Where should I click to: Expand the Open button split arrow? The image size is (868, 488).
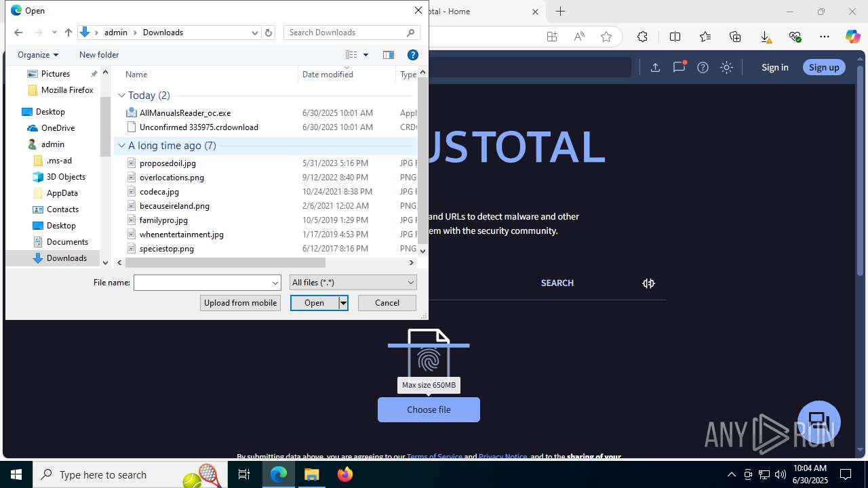tap(343, 303)
